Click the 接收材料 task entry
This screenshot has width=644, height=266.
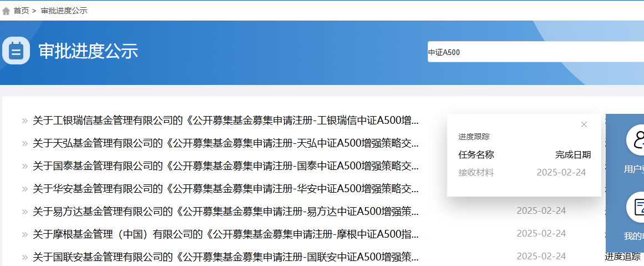476,173
